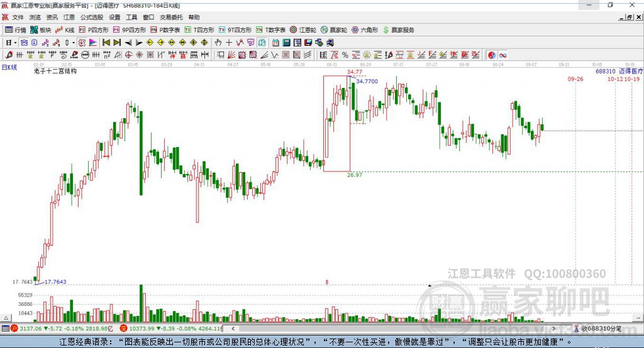Image resolution: width=644 pixels, height=348 pixels.
Task: Open the 窗口 menu
Action: [x=148, y=17]
